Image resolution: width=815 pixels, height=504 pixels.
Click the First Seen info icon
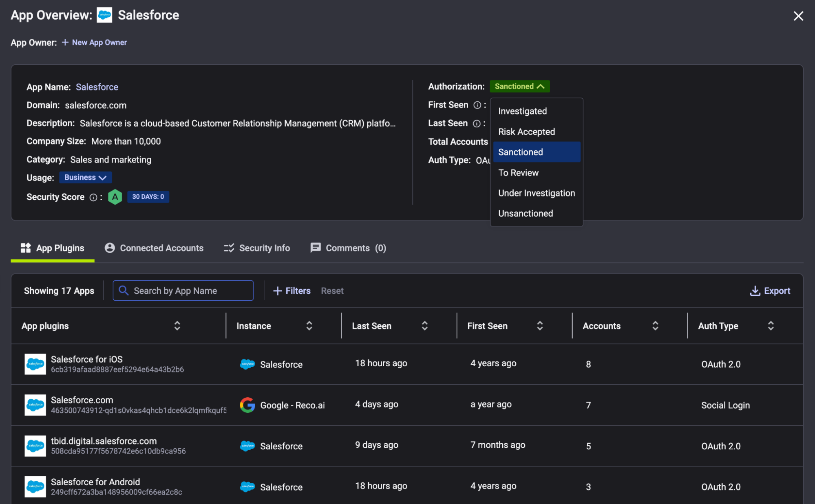(477, 105)
